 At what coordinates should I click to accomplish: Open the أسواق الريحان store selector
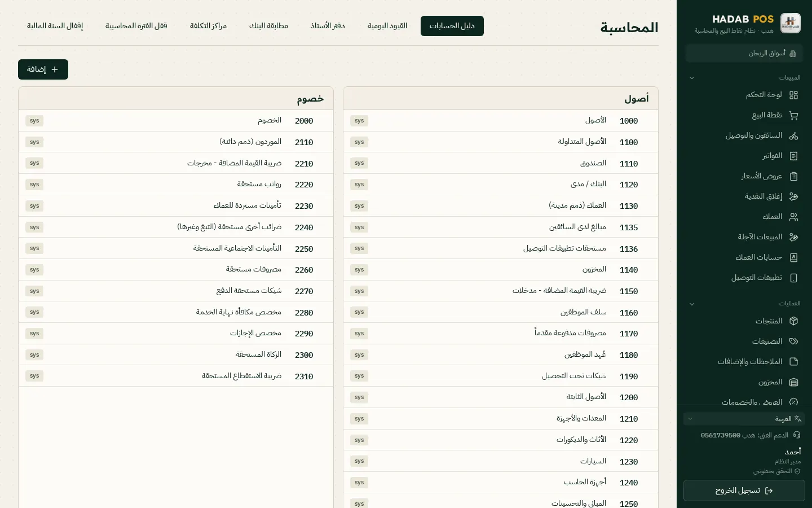pyautogui.click(x=744, y=53)
